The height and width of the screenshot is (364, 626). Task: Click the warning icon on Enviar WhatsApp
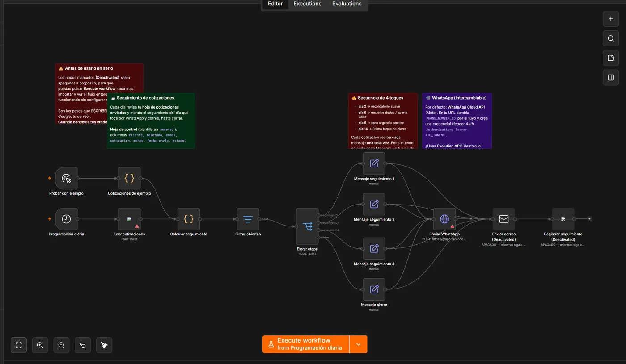coord(452,226)
